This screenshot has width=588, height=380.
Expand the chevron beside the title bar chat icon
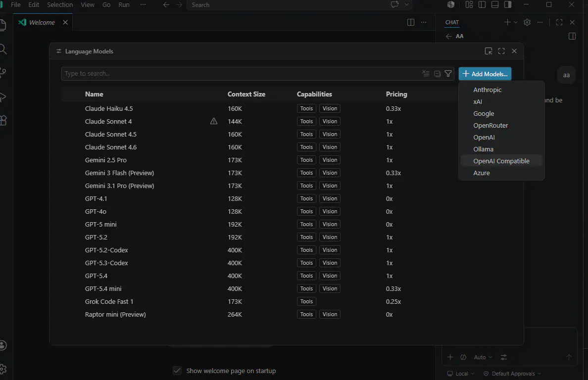(x=406, y=4)
